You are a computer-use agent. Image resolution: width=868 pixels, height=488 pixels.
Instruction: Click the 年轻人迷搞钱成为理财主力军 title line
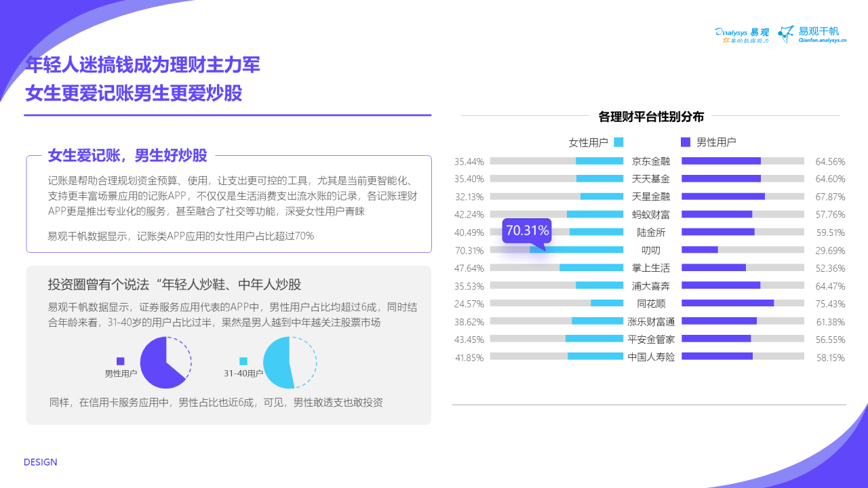[142, 65]
